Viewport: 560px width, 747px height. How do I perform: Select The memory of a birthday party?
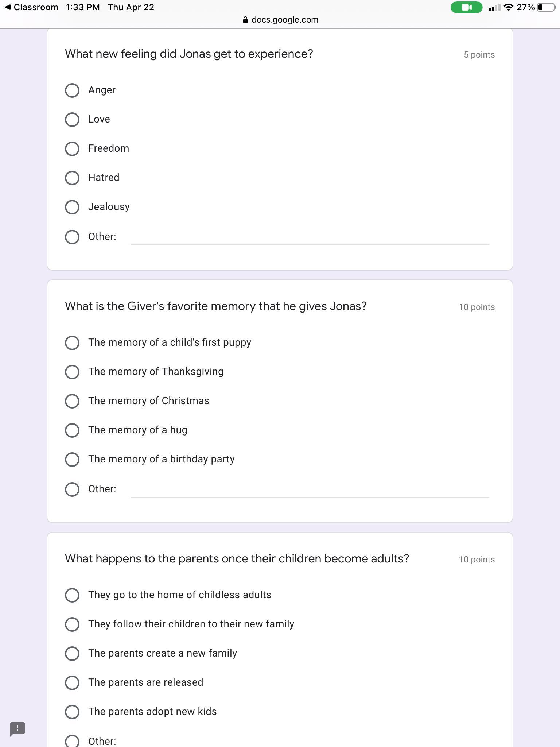pyautogui.click(x=72, y=460)
